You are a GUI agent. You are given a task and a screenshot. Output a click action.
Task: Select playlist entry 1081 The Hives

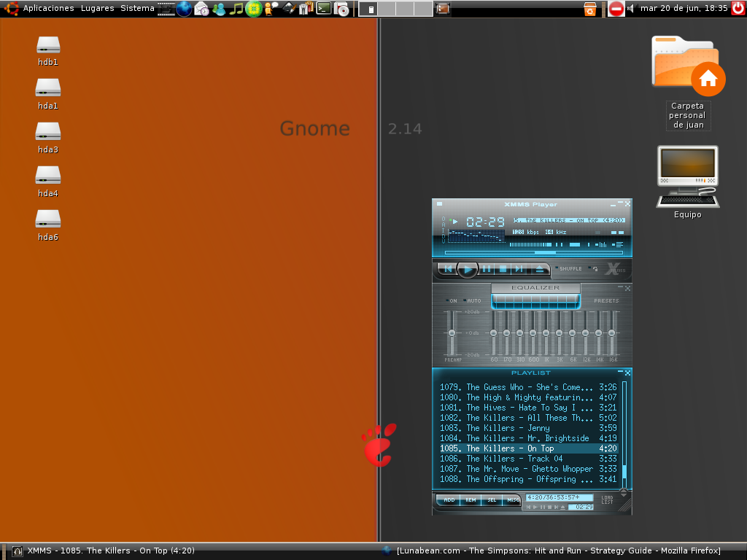(x=528, y=408)
